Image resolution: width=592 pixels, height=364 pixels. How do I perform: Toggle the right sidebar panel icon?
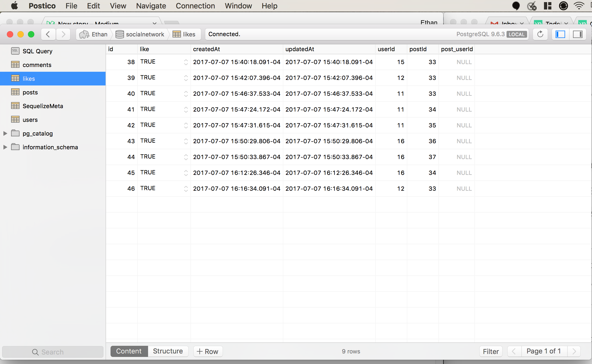(577, 34)
